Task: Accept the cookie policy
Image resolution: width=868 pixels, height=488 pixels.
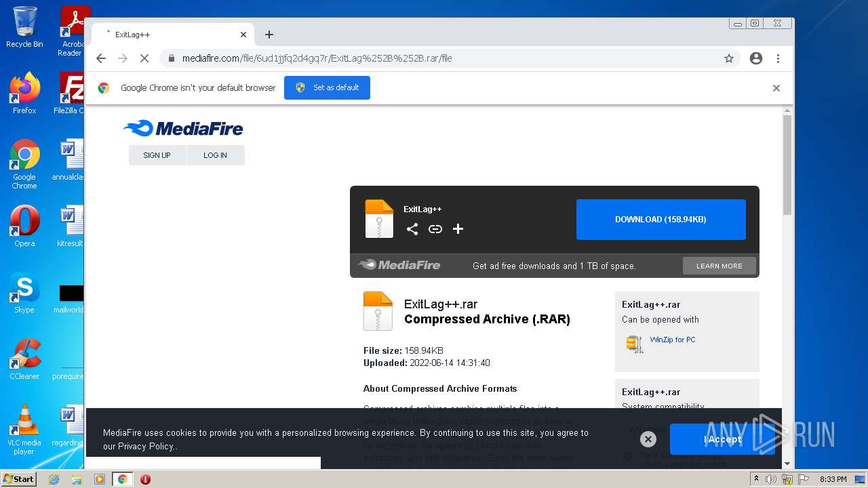Action: point(722,439)
